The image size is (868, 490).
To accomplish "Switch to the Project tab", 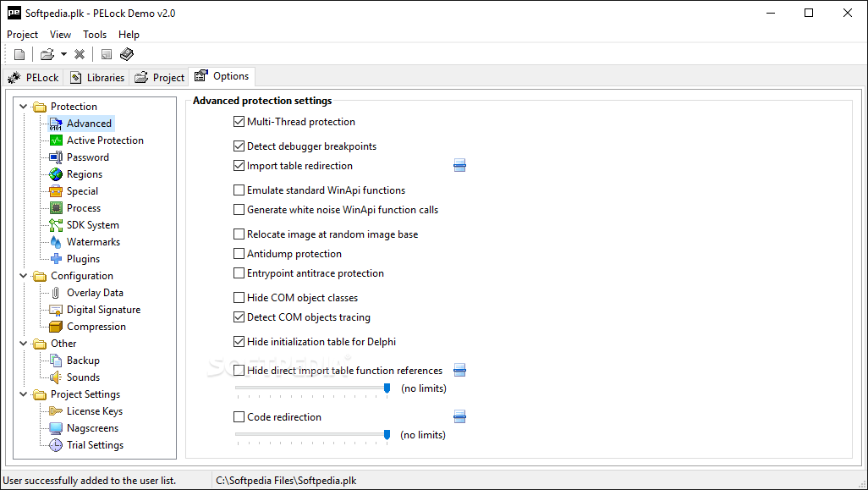I will [159, 78].
